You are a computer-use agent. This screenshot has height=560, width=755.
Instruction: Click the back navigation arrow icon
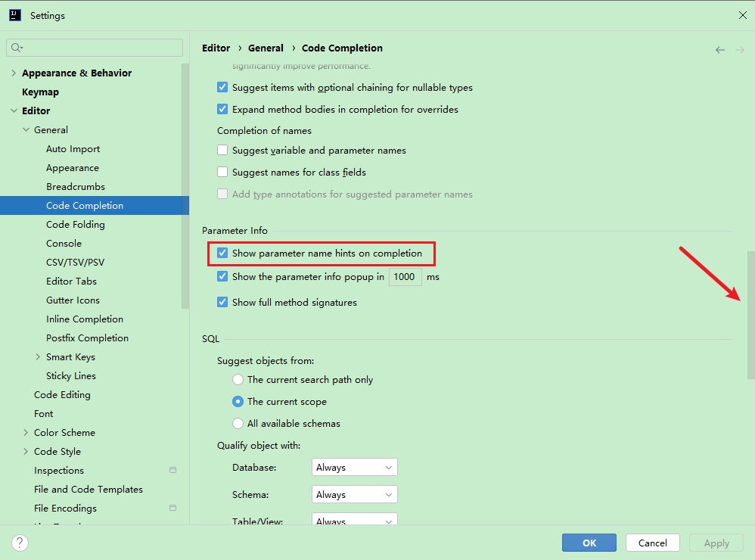point(719,50)
